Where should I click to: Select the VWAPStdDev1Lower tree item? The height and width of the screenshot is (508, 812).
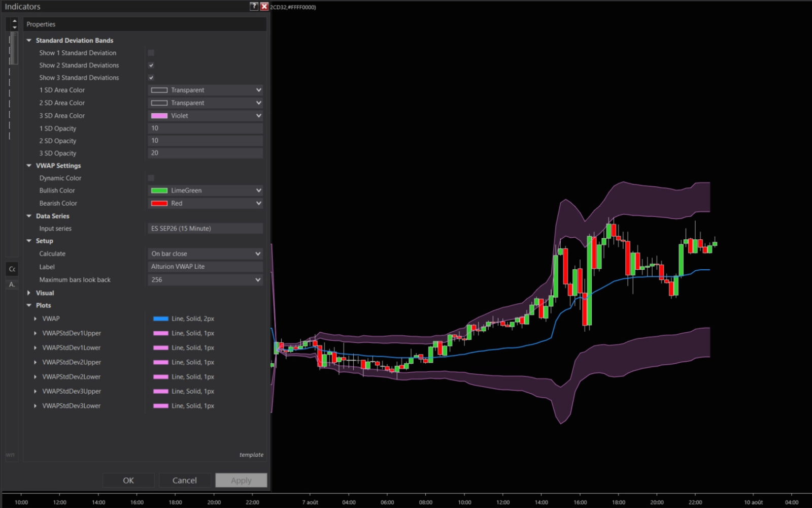pyautogui.click(x=71, y=348)
